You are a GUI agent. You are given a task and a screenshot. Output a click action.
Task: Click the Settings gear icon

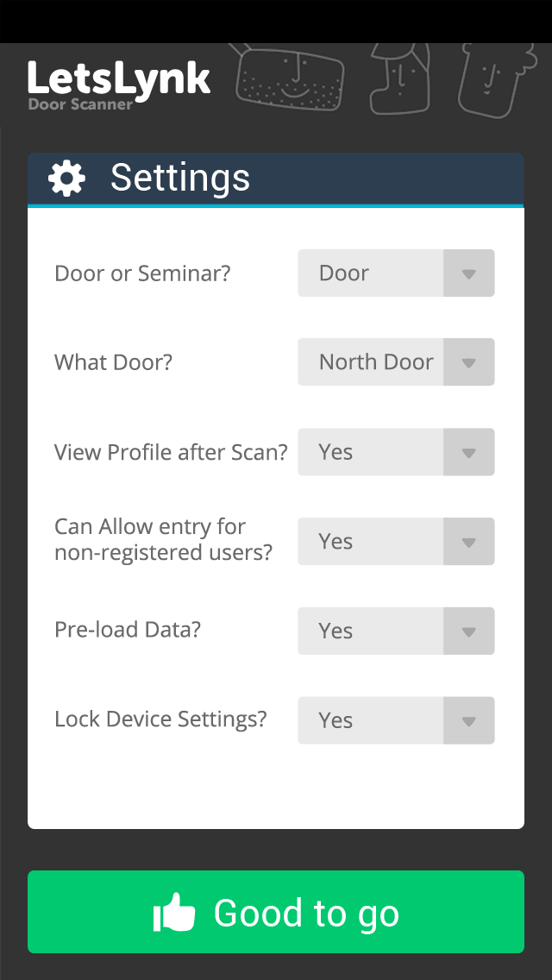point(66,179)
